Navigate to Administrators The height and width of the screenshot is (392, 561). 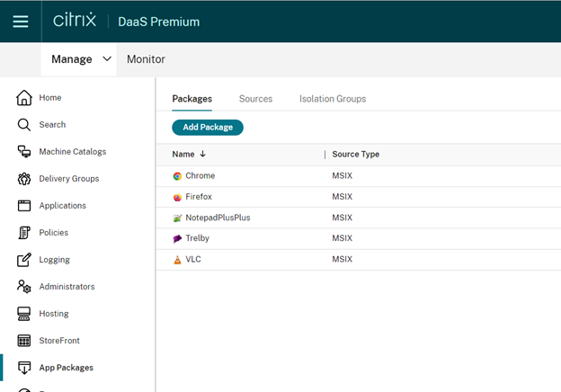point(67,287)
